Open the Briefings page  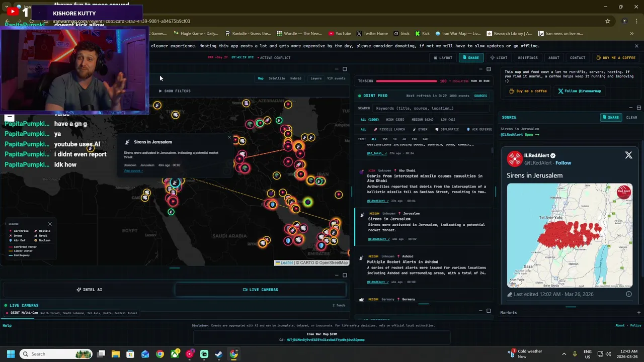click(528, 58)
